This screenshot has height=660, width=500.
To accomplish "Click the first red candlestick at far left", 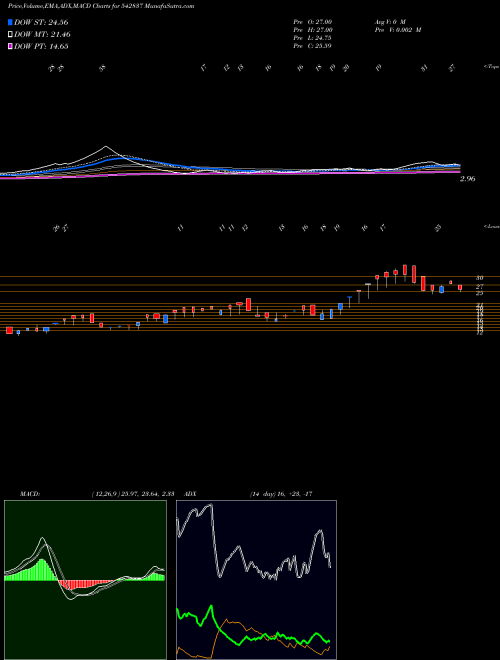I will tap(9, 330).
